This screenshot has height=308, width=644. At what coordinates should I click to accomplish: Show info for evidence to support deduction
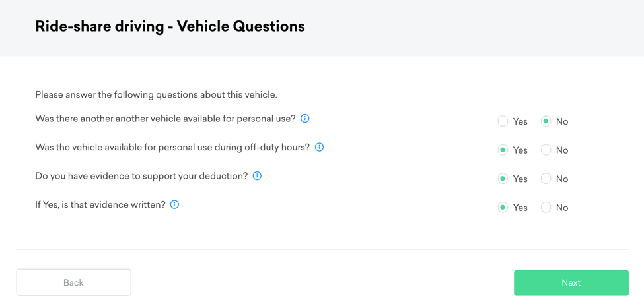pyautogui.click(x=257, y=176)
